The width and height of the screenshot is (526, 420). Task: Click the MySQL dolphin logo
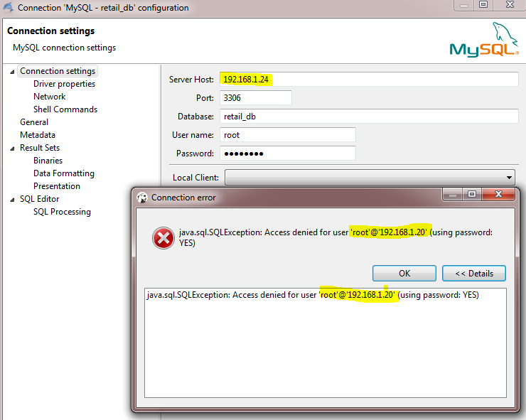(x=484, y=40)
